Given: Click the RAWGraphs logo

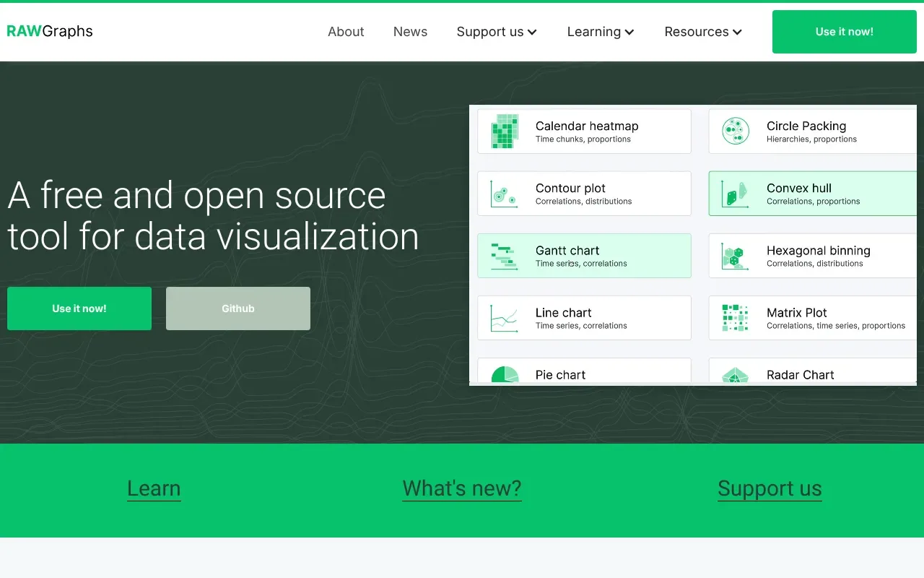Looking at the screenshot, I should coord(50,31).
